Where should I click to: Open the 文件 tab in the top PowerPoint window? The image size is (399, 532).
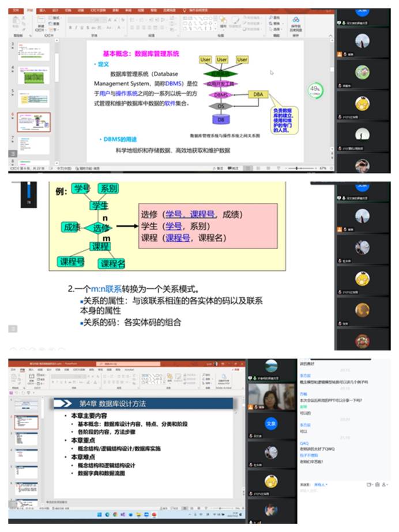click(16, 10)
